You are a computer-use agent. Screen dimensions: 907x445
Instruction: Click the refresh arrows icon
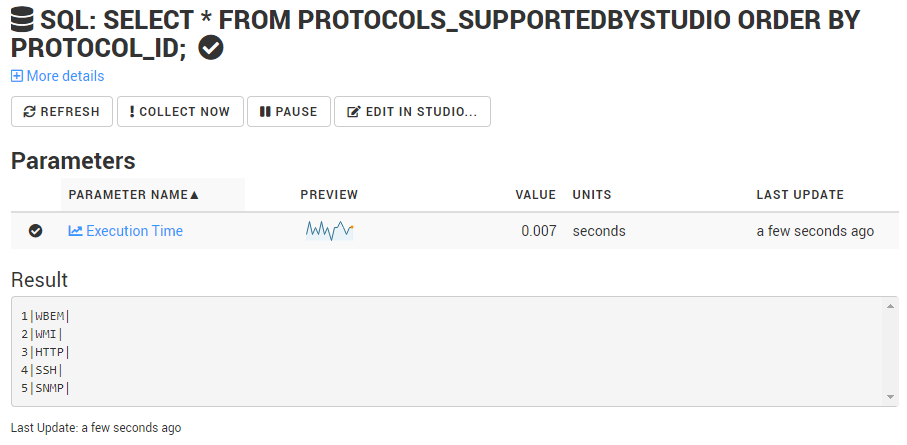29,112
